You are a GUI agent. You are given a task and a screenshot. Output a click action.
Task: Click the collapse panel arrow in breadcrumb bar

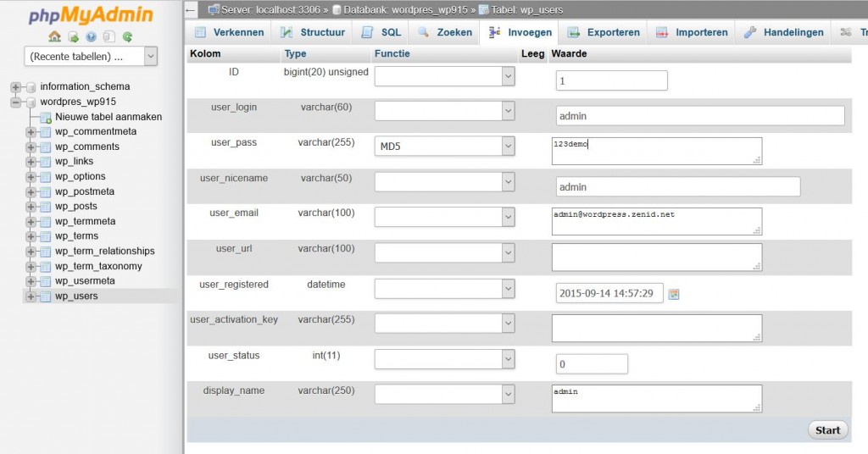[191, 10]
